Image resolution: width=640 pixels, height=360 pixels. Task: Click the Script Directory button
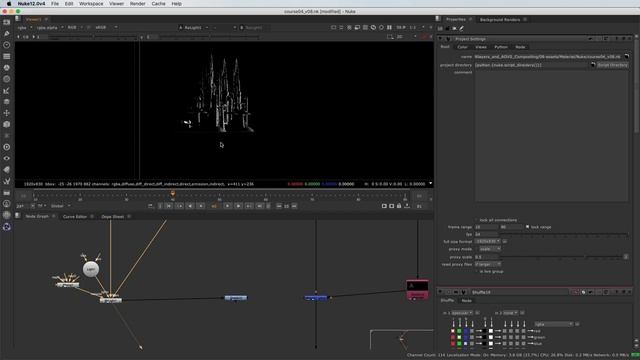(x=613, y=65)
